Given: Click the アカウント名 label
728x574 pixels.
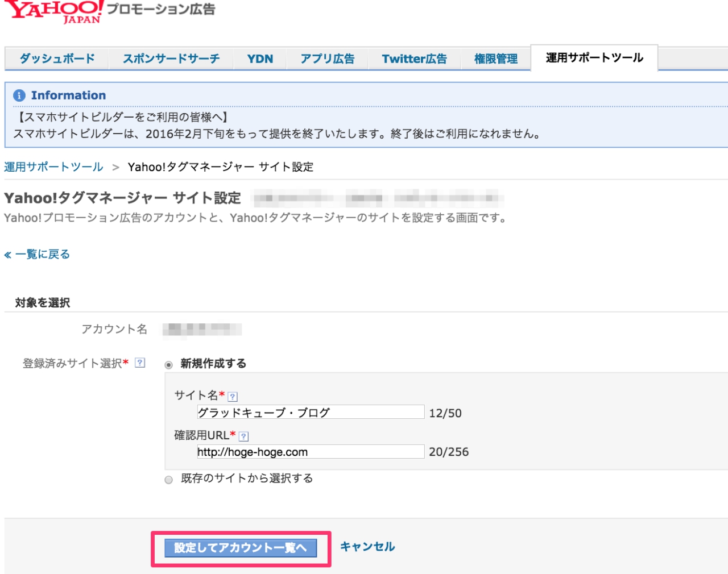Looking at the screenshot, I should click(x=114, y=329).
